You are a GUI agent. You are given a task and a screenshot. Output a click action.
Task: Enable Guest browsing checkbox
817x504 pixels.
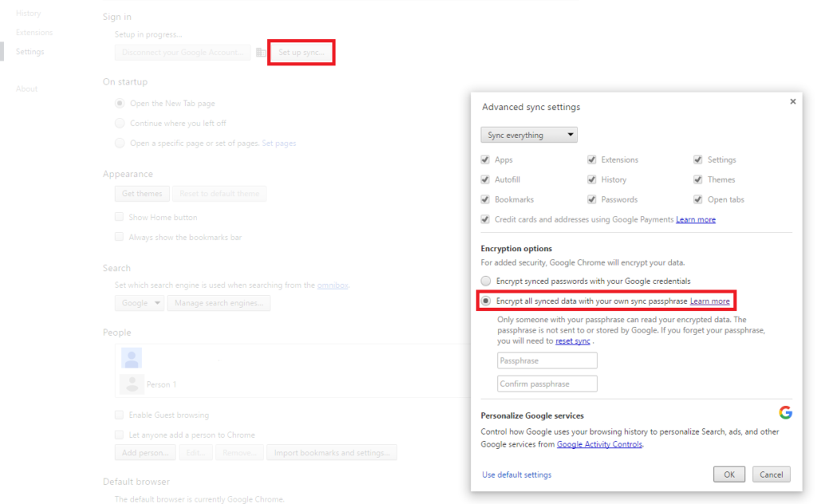tap(120, 415)
